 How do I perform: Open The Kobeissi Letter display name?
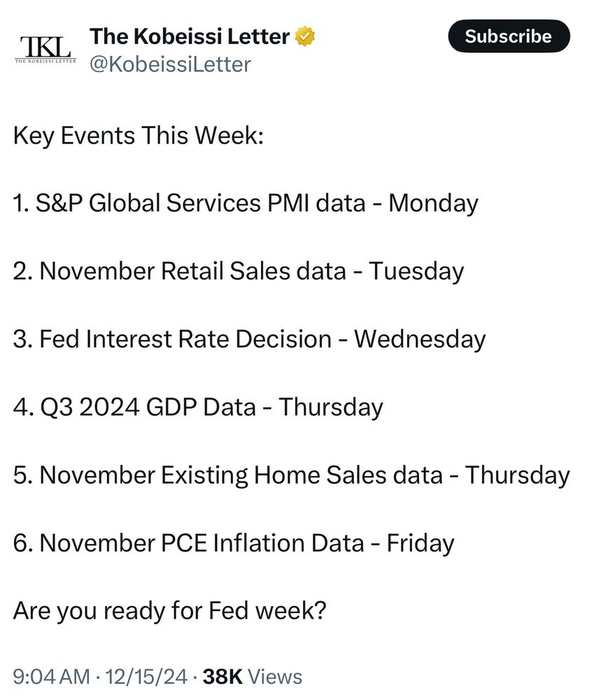[x=190, y=36]
